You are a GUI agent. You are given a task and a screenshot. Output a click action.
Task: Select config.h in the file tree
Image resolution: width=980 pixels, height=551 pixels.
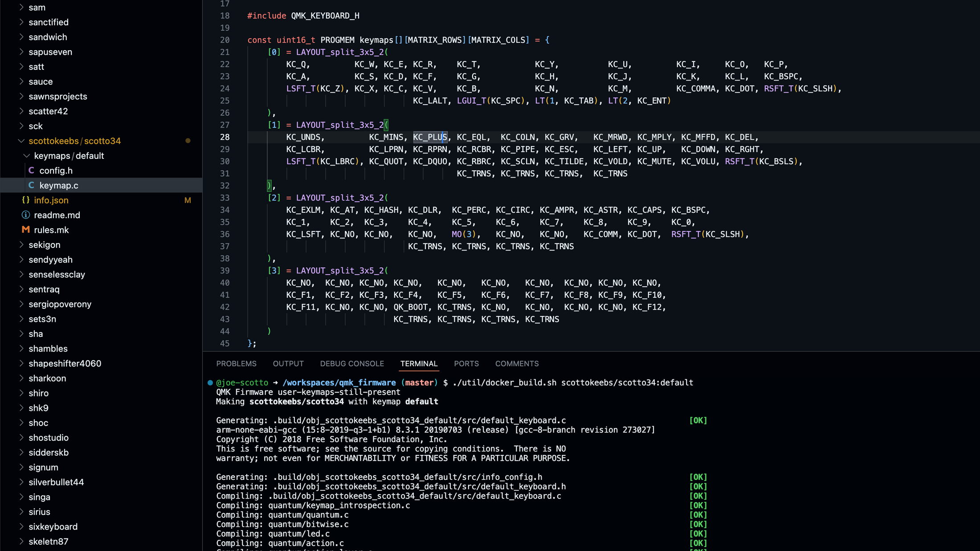tap(56, 170)
